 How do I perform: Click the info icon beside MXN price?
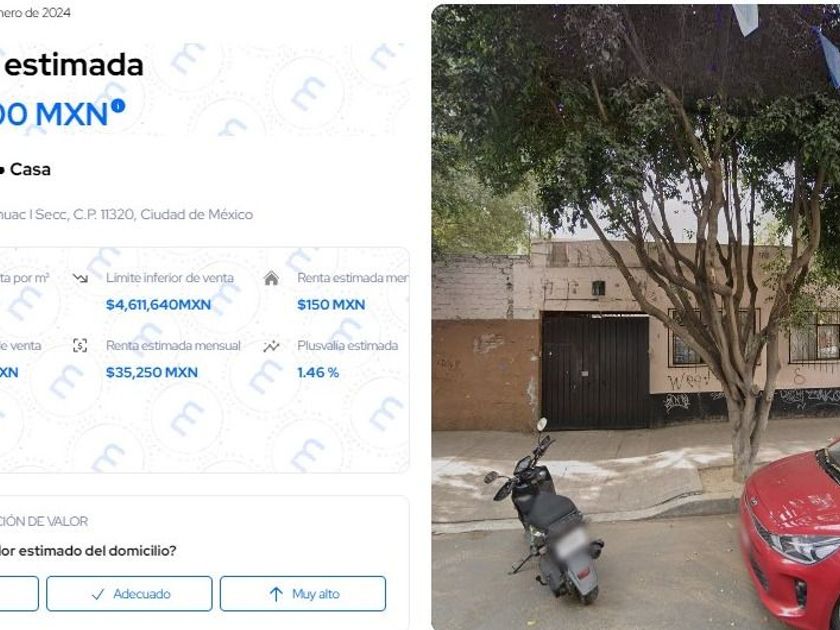pyautogui.click(x=118, y=106)
